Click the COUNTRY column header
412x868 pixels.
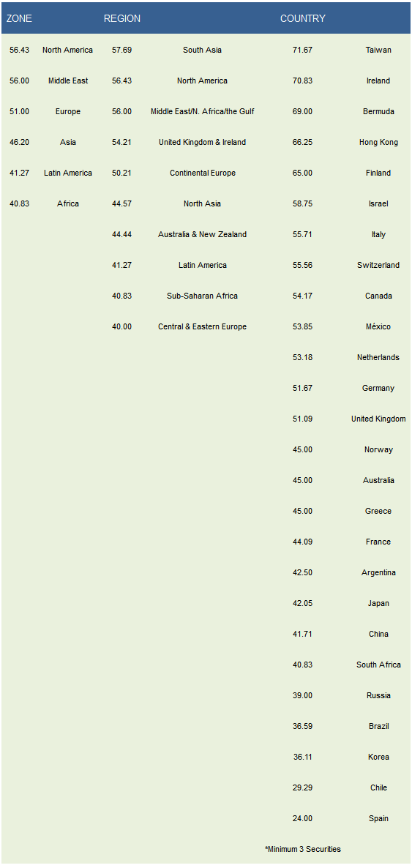303,18
